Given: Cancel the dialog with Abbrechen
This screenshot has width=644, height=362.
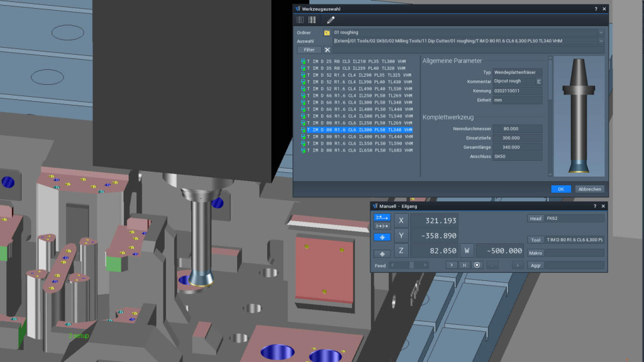Looking at the screenshot, I should [x=589, y=189].
